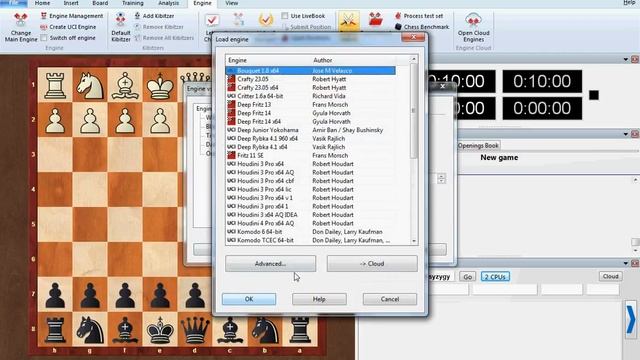The height and width of the screenshot is (360, 640).
Task: Click the Go button in engine pane
Action: coord(467,277)
